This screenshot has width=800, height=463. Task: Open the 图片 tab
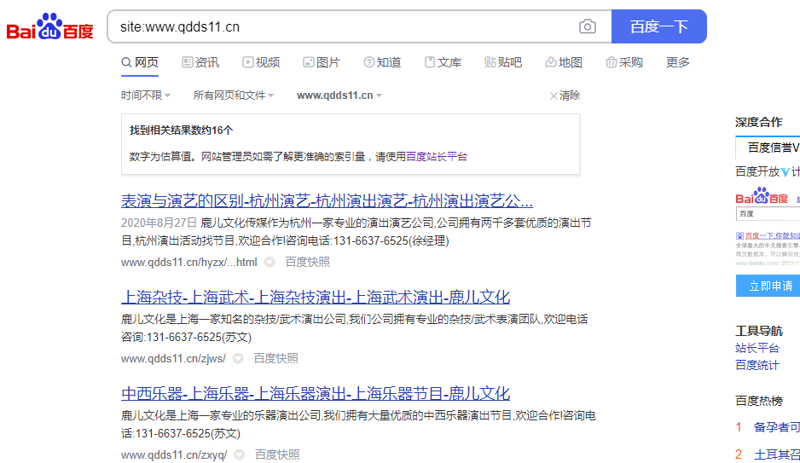(x=321, y=62)
